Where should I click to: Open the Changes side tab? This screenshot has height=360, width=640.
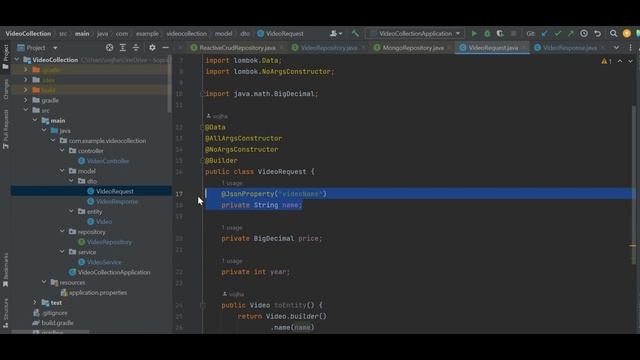coord(5,90)
